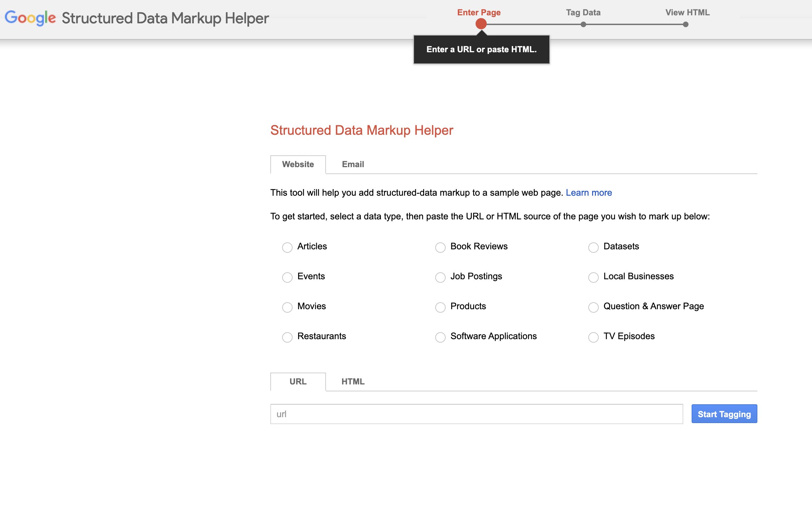The width and height of the screenshot is (812, 507).
Task: Select the Datasets radio option
Action: pos(594,247)
